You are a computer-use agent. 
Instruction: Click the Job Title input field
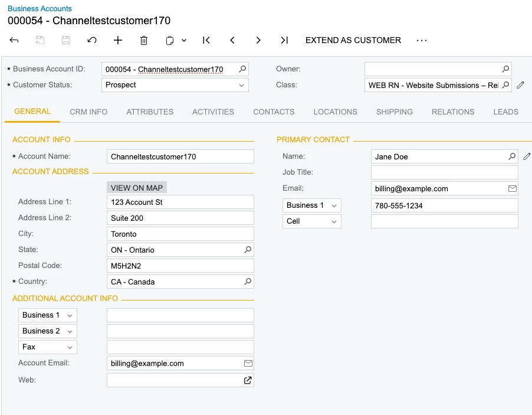coord(445,172)
